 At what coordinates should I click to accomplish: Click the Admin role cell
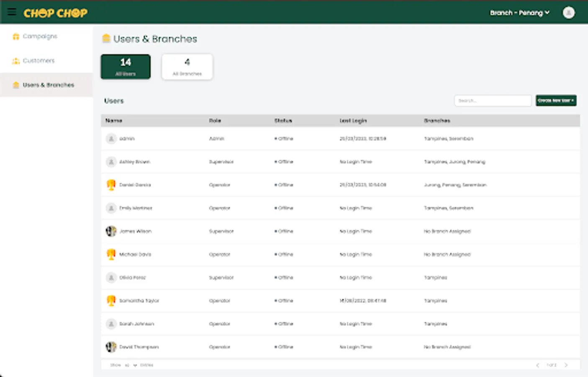217,139
